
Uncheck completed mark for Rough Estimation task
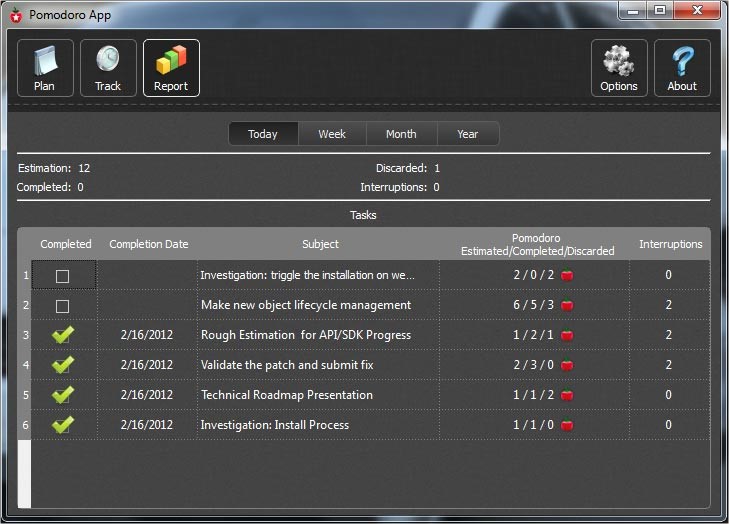click(x=63, y=335)
